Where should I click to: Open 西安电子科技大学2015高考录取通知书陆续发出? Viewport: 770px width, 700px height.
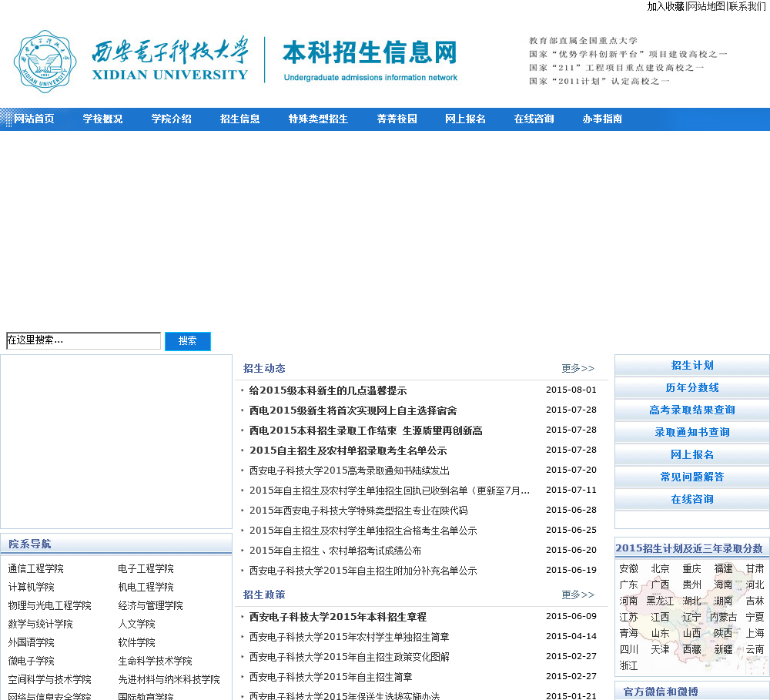pyautogui.click(x=349, y=471)
